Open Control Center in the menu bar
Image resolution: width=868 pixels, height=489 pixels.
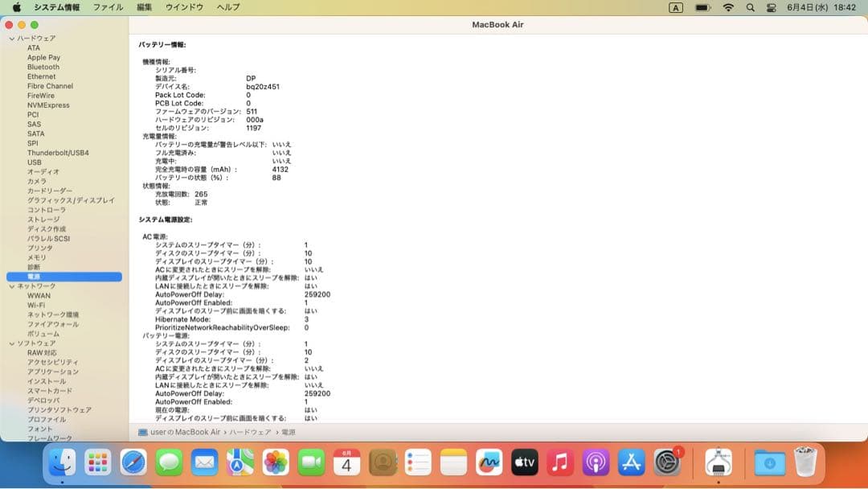[x=772, y=7]
